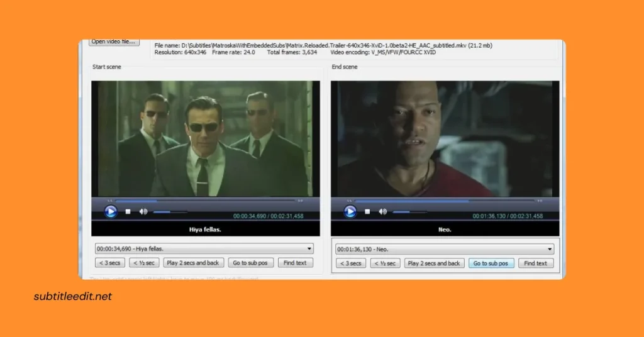Click the 'End scene' group label
644x337 pixels.
(x=345, y=67)
